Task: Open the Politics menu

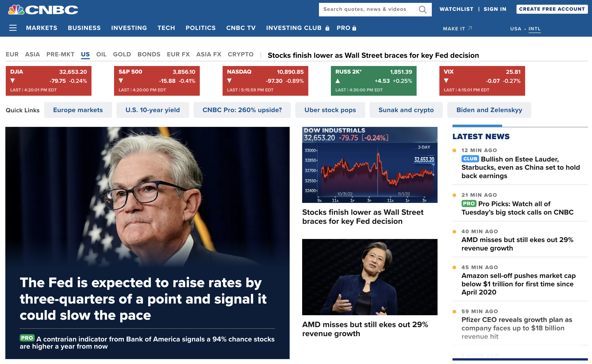Action: click(200, 28)
